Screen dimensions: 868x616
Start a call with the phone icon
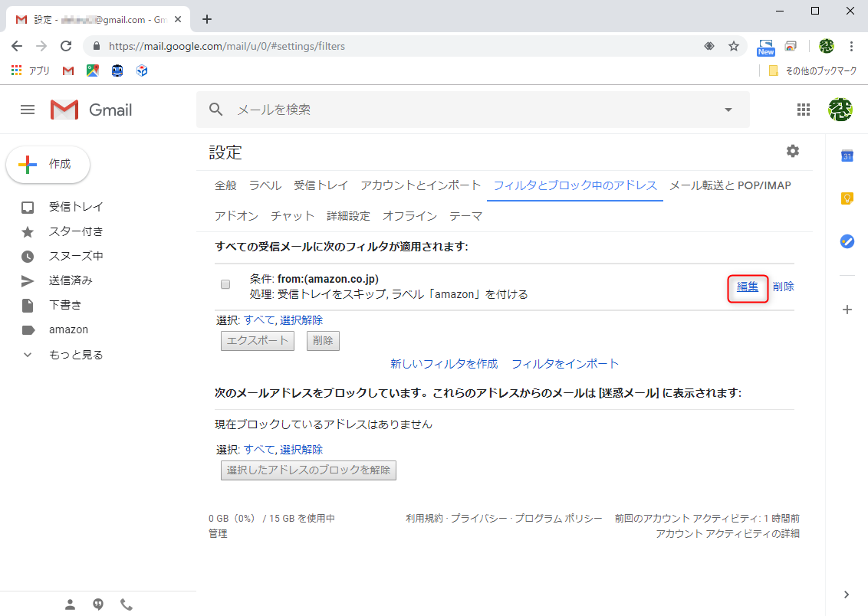[127, 604]
